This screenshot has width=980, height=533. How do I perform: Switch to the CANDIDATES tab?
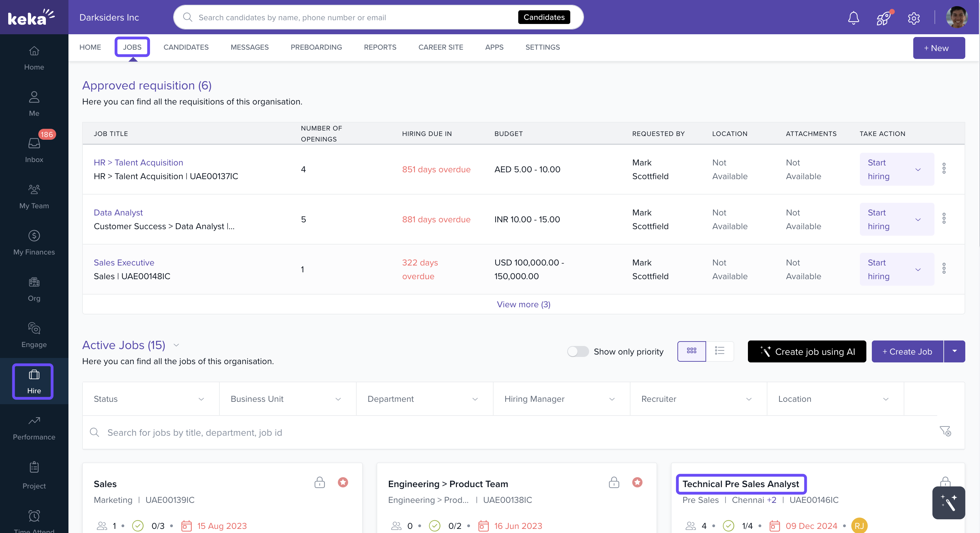pos(186,47)
